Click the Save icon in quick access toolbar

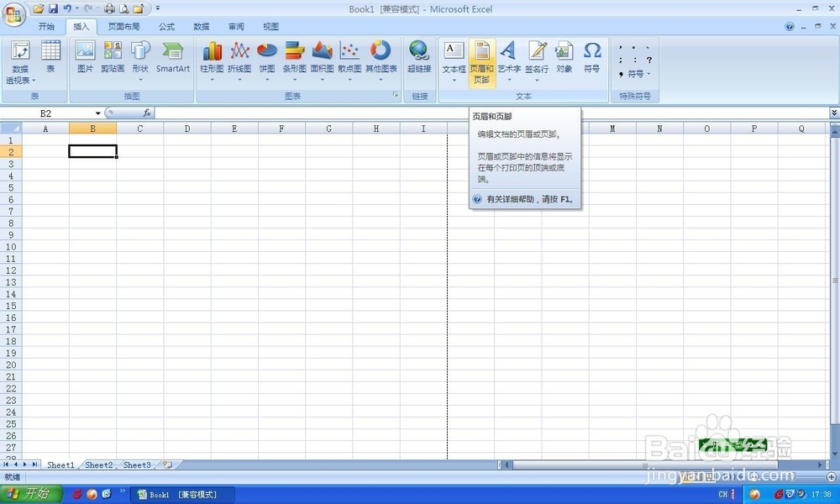(53, 8)
